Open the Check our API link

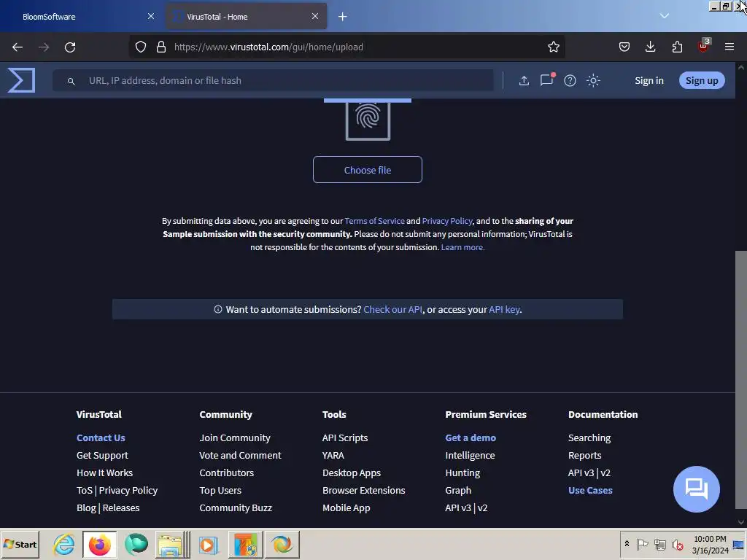tap(393, 309)
